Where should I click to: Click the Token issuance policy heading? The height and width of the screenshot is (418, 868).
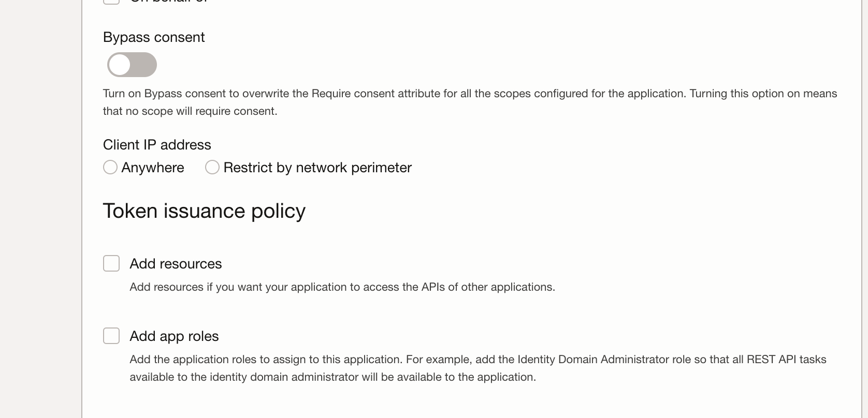coord(204,211)
